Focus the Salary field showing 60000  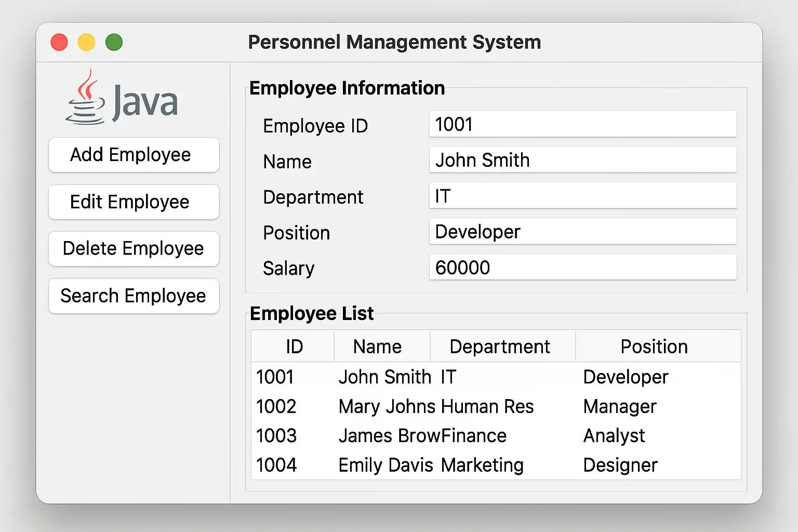pyautogui.click(x=582, y=268)
